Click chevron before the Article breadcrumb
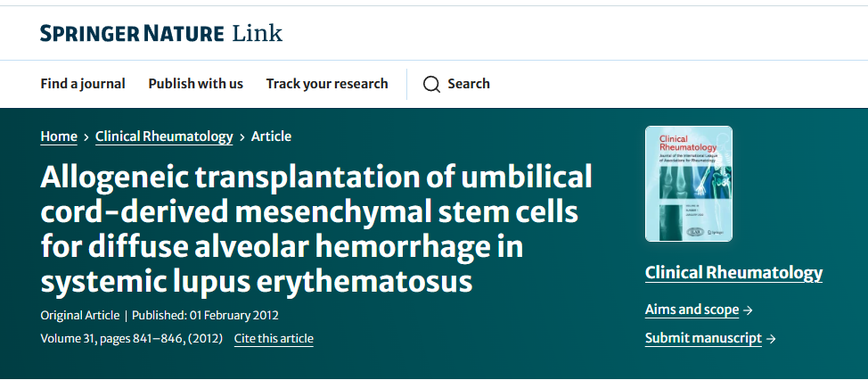 (242, 137)
